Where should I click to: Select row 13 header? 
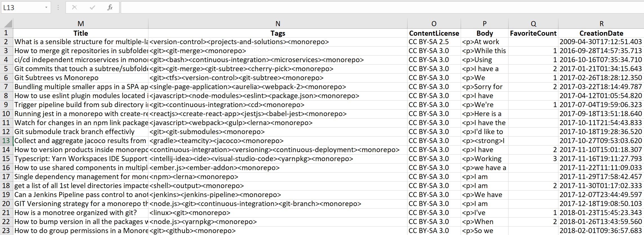click(x=6, y=141)
